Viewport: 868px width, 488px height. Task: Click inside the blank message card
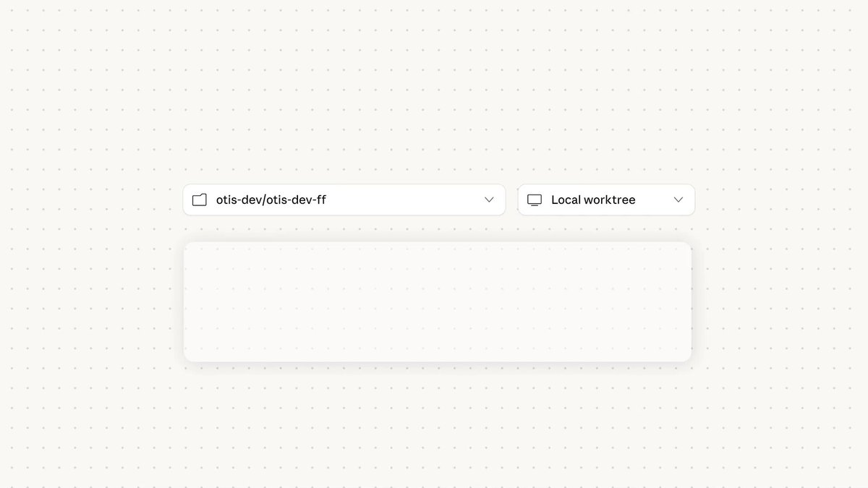pos(438,301)
